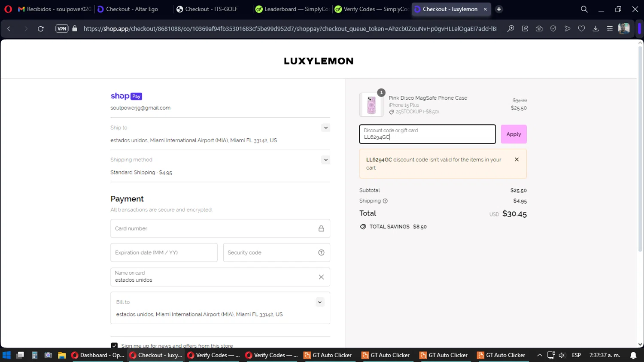Search tabs with magnifier icon
644x362 pixels.
pos(584,9)
